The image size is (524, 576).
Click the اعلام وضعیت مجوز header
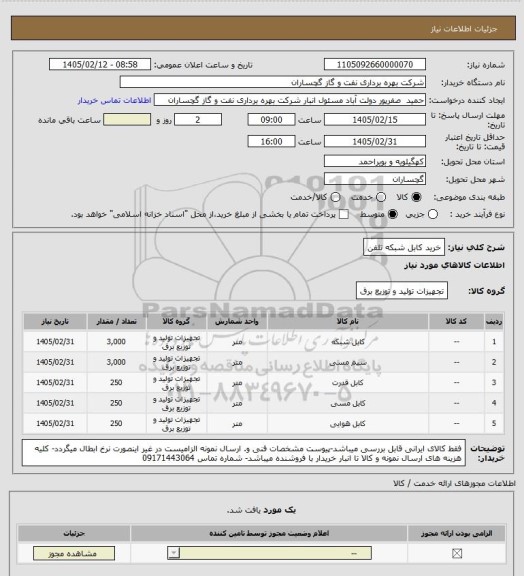[x=269, y=533]
